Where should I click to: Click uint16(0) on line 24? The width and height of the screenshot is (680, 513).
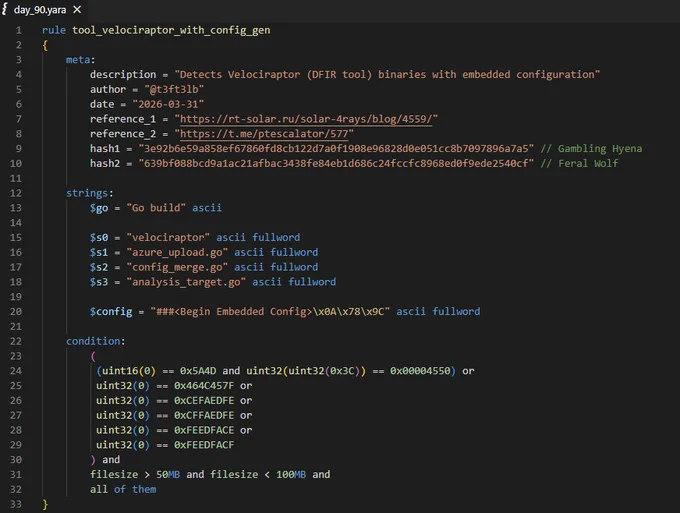pyautogui.click(x=128, y=371)
